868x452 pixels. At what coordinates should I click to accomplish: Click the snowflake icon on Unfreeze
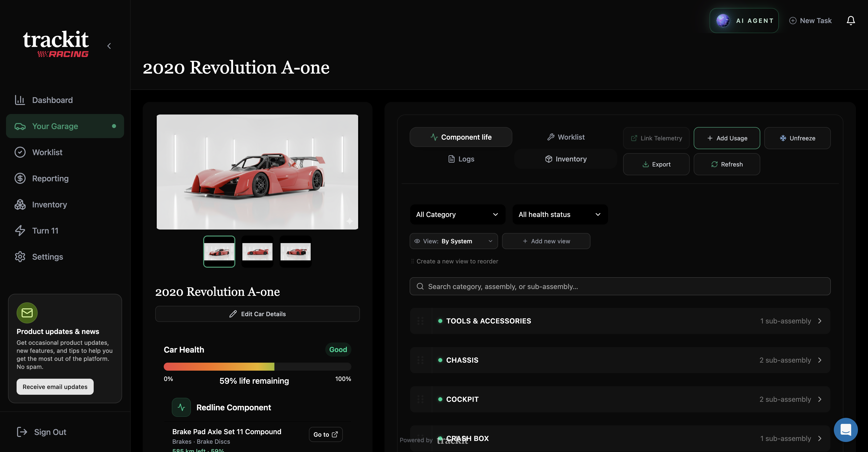(783, 138)
